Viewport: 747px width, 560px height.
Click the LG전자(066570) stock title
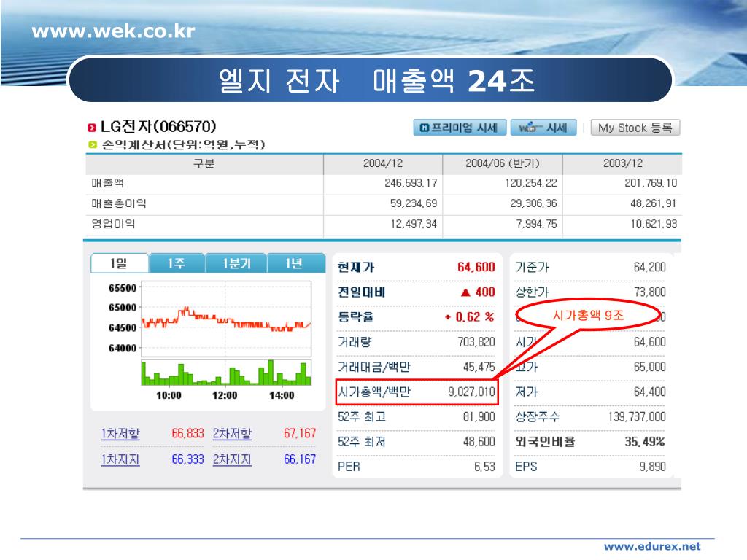pyautogui.click(x=158, y=127)
